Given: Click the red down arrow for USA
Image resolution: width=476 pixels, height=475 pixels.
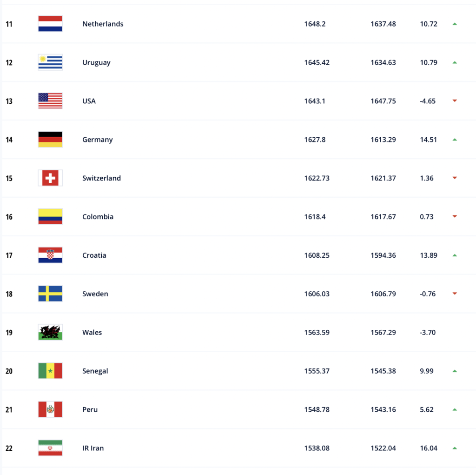Looking at the screenshot, I should (455, 100).
